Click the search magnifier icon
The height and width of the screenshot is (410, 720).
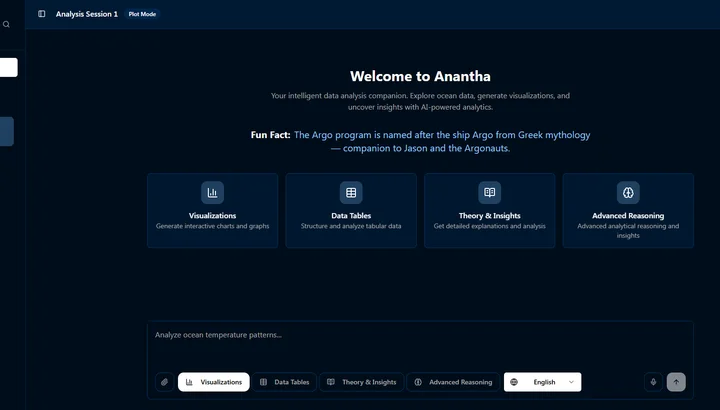coord(6,24)
